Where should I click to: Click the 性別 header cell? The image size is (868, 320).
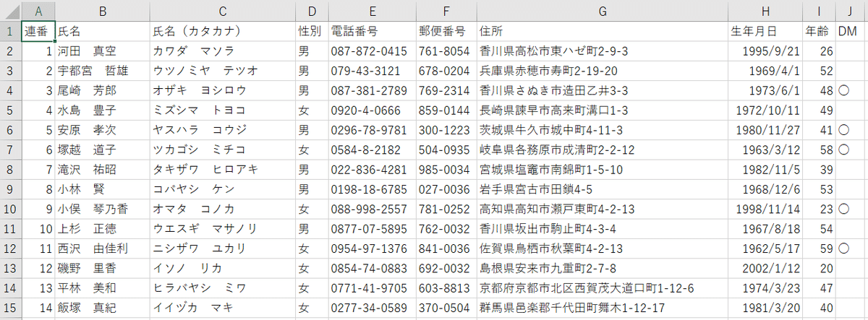click(312, 32)
